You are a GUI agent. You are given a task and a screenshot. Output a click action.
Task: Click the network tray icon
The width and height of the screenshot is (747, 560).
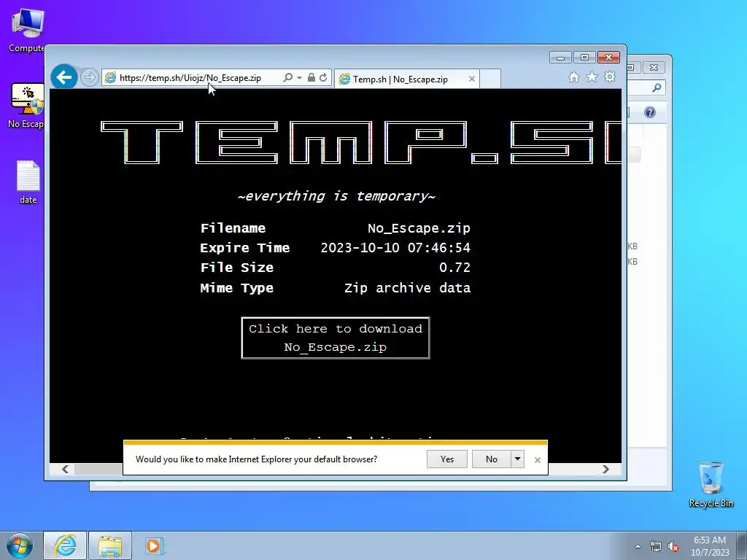coord(656,547)
